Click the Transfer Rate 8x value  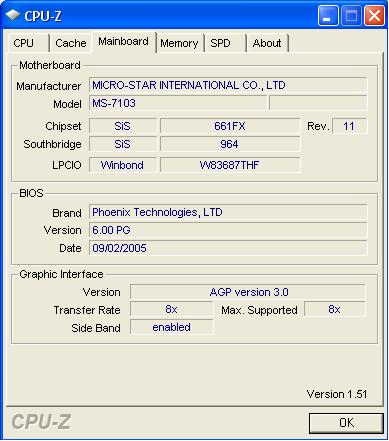[x=171, y=310]
